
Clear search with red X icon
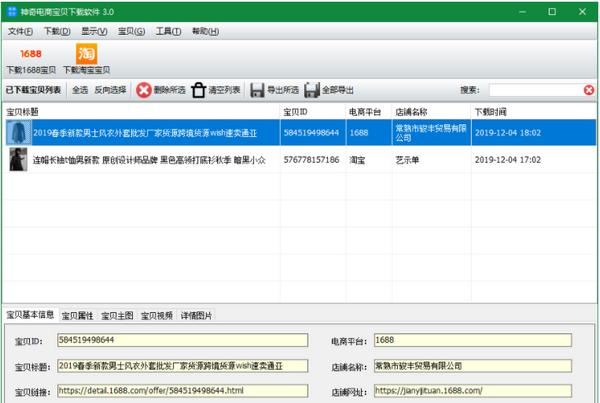coord(589,90)
